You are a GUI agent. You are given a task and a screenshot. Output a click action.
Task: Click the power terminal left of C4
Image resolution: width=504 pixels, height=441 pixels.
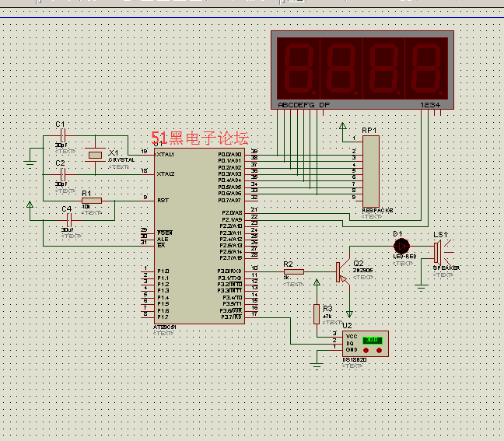tap(30, 205)
